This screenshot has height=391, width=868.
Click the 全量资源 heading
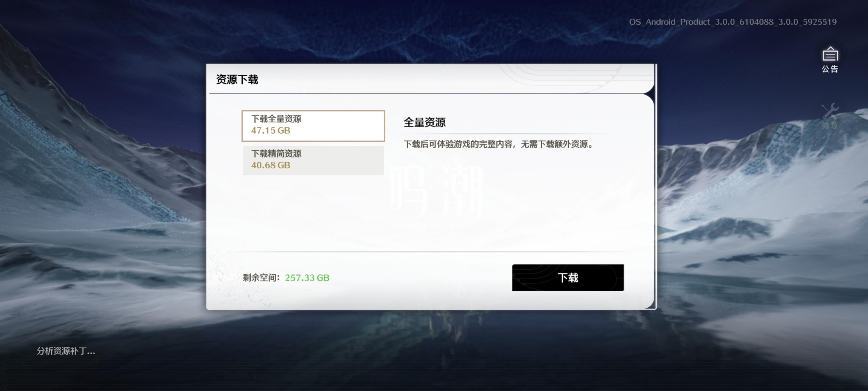coord(425,122)
